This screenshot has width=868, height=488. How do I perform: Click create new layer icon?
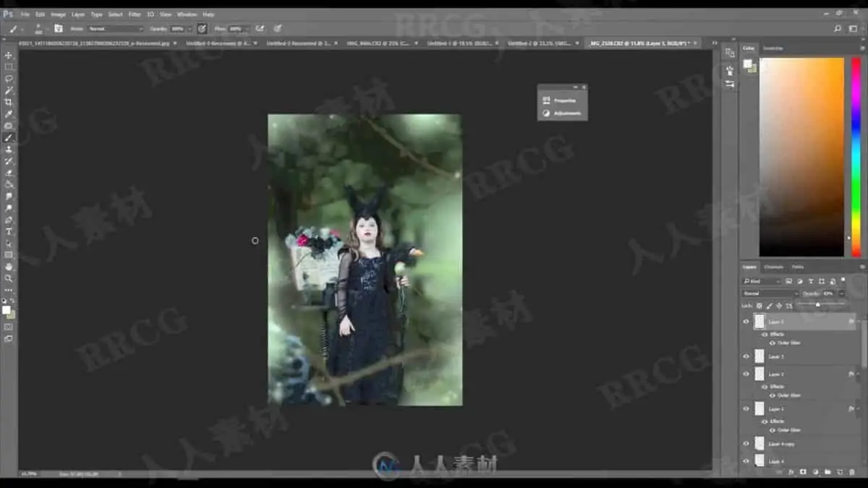(840, 471)
